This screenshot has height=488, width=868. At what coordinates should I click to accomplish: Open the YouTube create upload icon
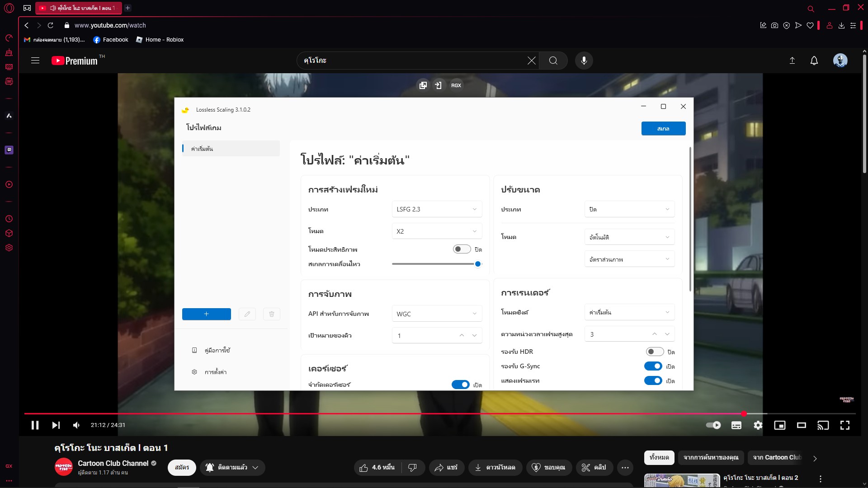point(792,61)
